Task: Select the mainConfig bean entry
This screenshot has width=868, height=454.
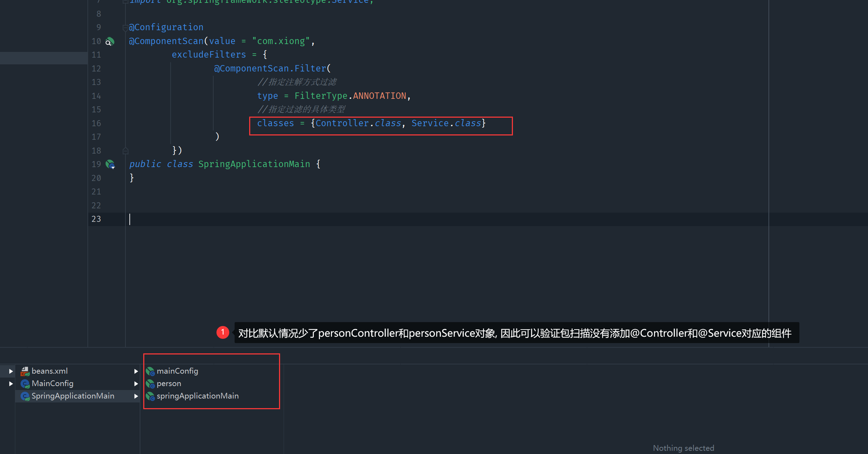Action: (x=177, y=371)
